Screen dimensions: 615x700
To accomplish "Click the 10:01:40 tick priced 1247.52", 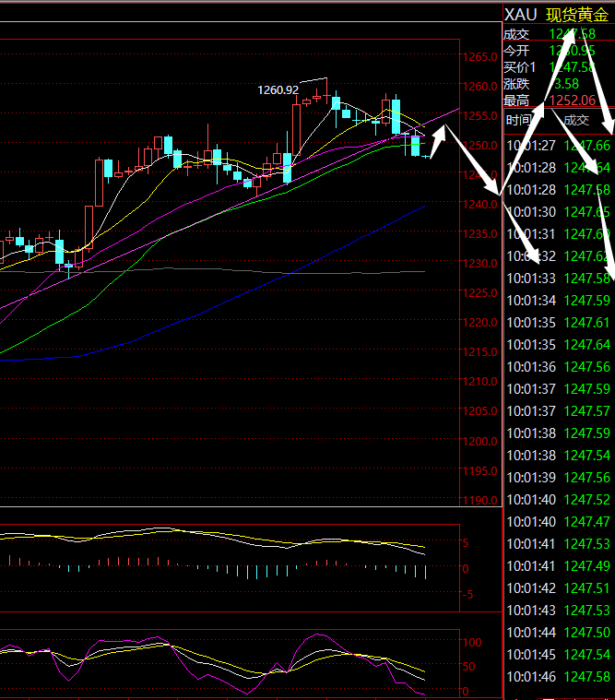I will (x=559, y=500).
